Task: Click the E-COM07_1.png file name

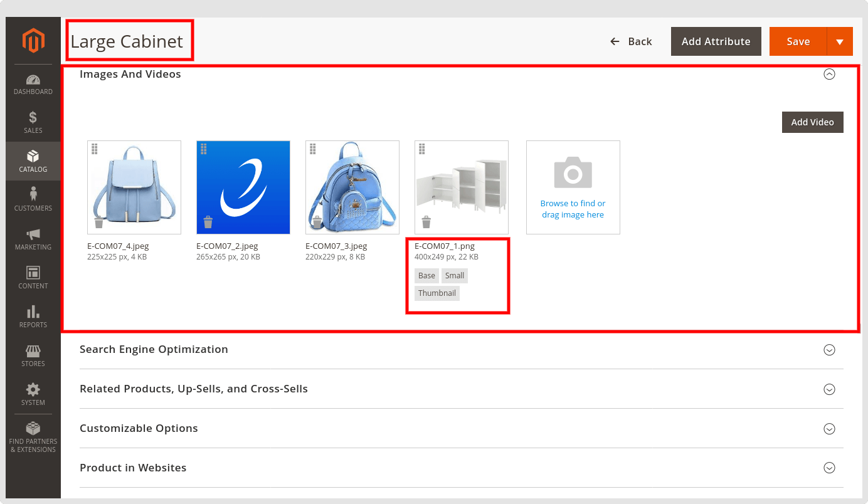Action: coord(445,246)
